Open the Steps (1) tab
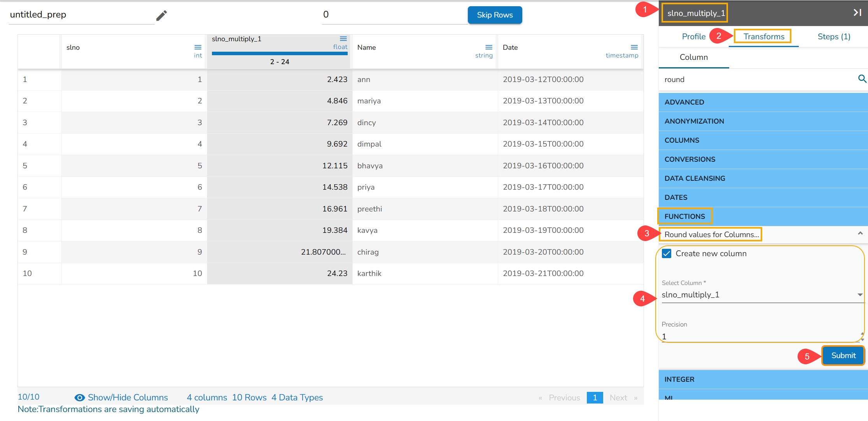Viewport: 868px width, 421px height. (x=833, y=37)
